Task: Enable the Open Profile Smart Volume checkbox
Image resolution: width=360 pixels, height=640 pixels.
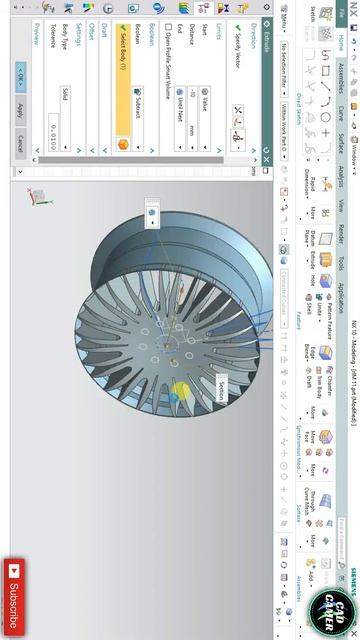Action: pyautogui.click(x=168, y=27)
